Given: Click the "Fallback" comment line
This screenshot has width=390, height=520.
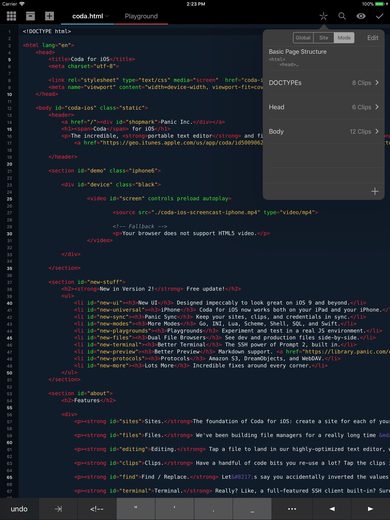Looking at the screenshot, I should [140, 226].
